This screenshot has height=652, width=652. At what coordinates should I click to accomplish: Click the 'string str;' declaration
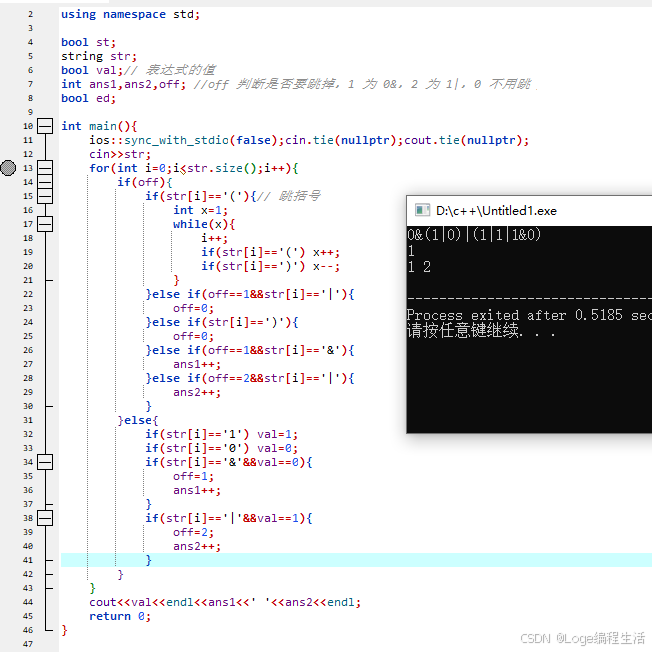99,56
